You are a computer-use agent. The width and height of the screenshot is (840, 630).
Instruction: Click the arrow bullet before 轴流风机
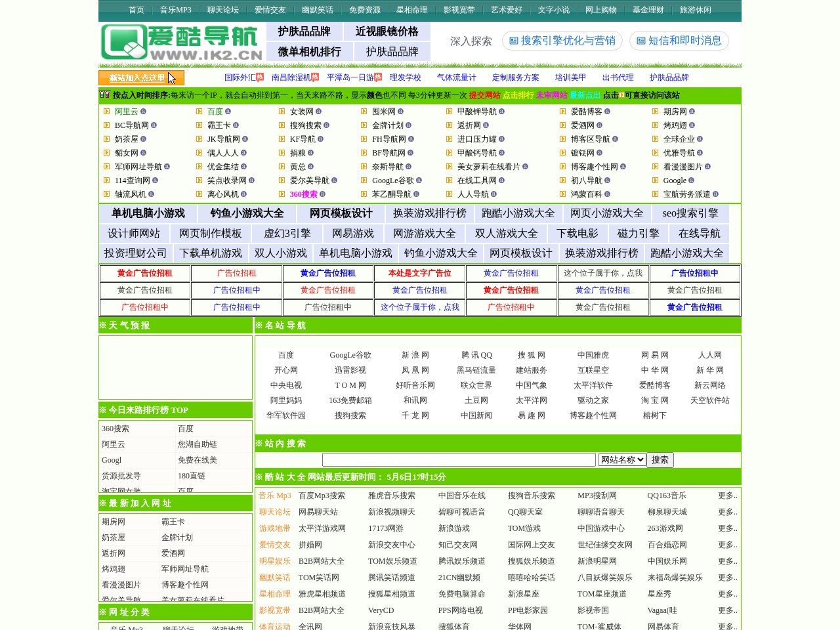pos(106,194)
